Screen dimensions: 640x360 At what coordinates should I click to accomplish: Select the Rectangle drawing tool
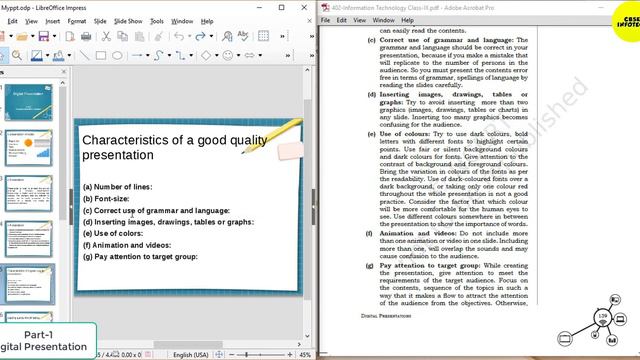[x=101, y=55]
